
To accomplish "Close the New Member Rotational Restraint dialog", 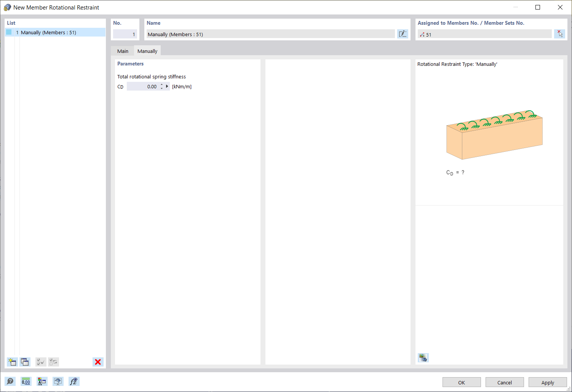I will coord(560,7).
